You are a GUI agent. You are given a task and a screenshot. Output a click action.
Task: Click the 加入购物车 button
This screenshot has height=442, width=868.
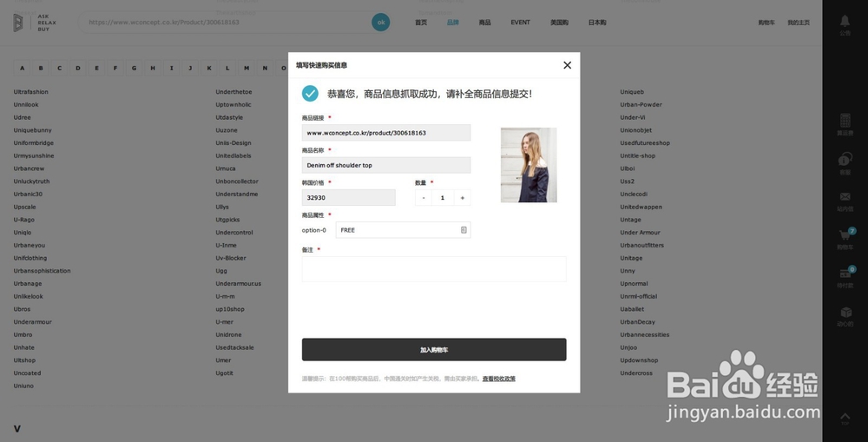click(434, 349)
